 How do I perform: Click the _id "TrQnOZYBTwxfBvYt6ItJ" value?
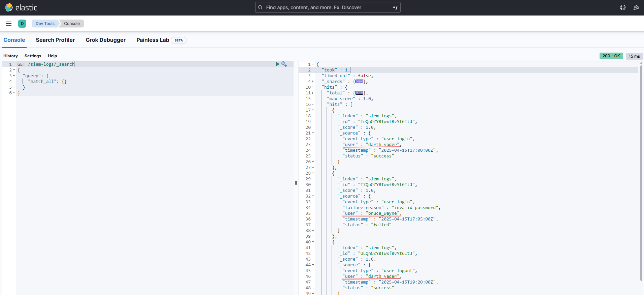pos(386,122)
